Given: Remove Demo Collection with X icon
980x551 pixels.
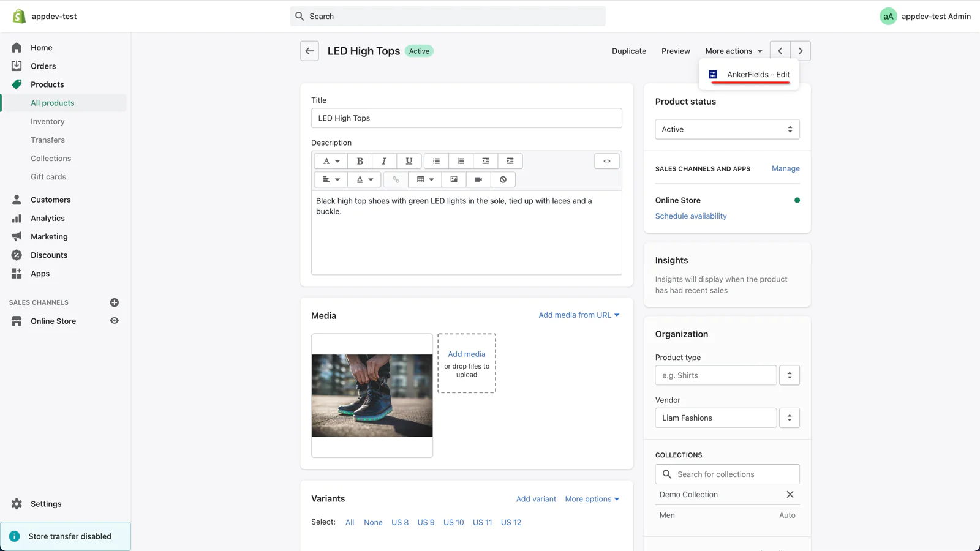Looking at the screenshot, I should pos(790,494).
